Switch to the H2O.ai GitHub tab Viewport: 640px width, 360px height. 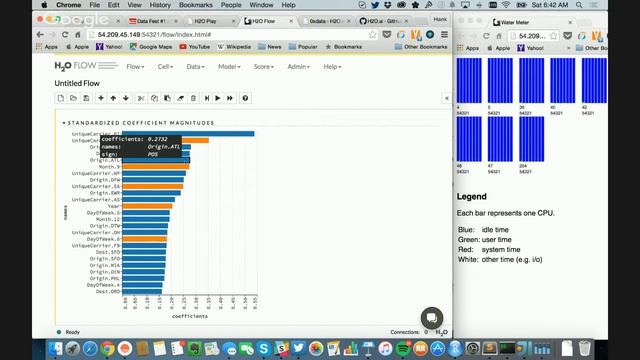382,21
